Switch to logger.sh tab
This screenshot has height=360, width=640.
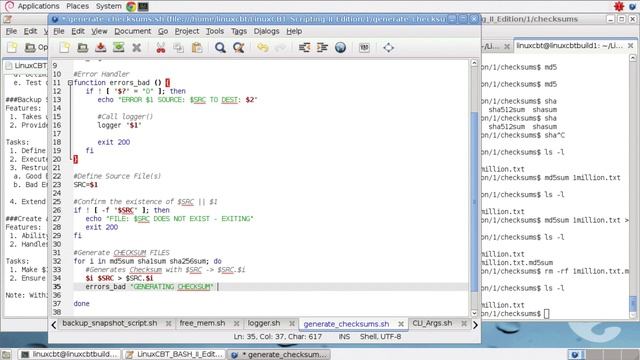[x=264, y=323]
